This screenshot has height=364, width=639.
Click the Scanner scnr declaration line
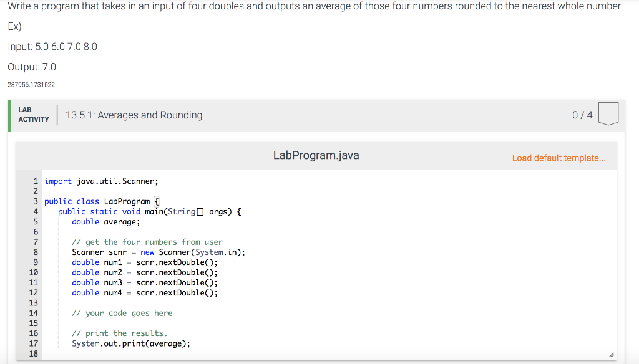pyautogui.click(x=159, y=252)
